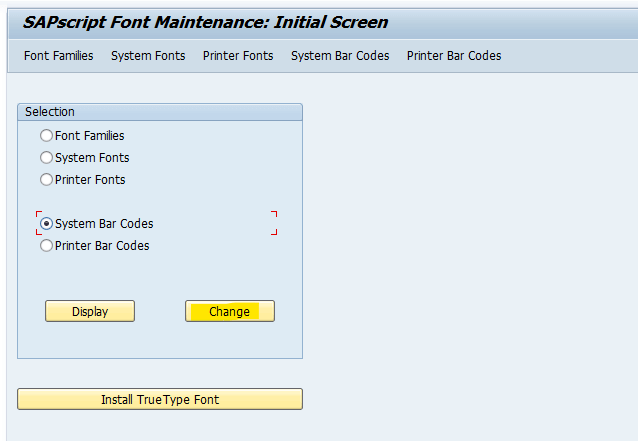Select the System Fonts radio button
This screenshot has width=638, height=441.
(x=46, y=157)
